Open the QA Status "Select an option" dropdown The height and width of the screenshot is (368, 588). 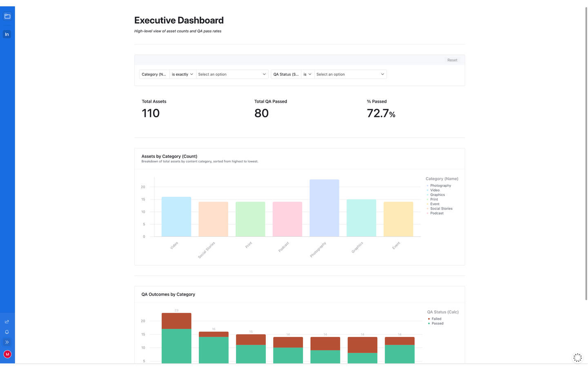(350, 74)
